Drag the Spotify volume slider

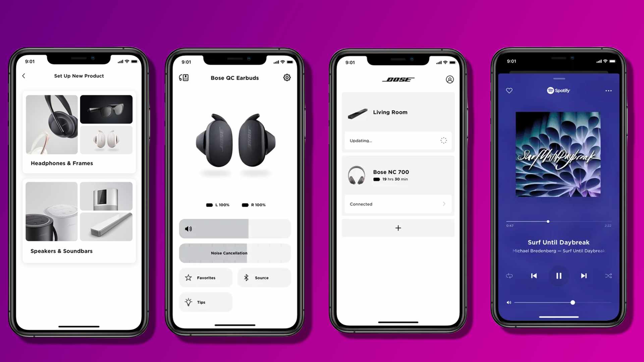point(572,302)
